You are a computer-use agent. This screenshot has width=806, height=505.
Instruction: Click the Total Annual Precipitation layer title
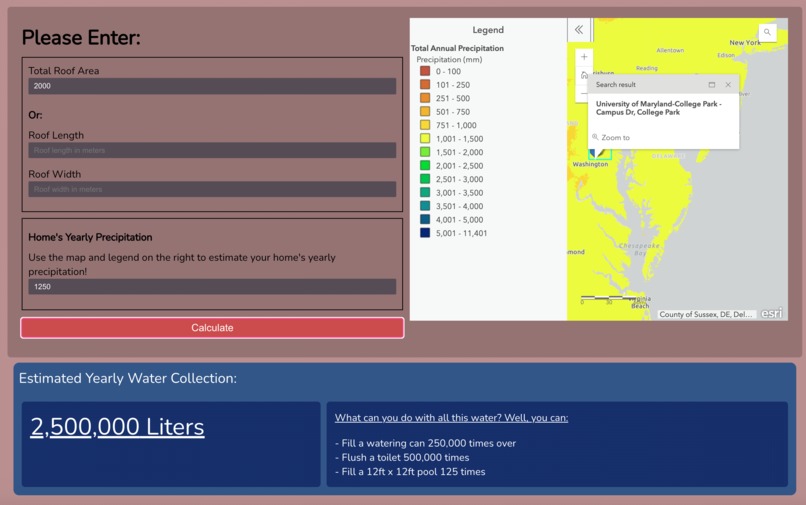tap(457, 48)
